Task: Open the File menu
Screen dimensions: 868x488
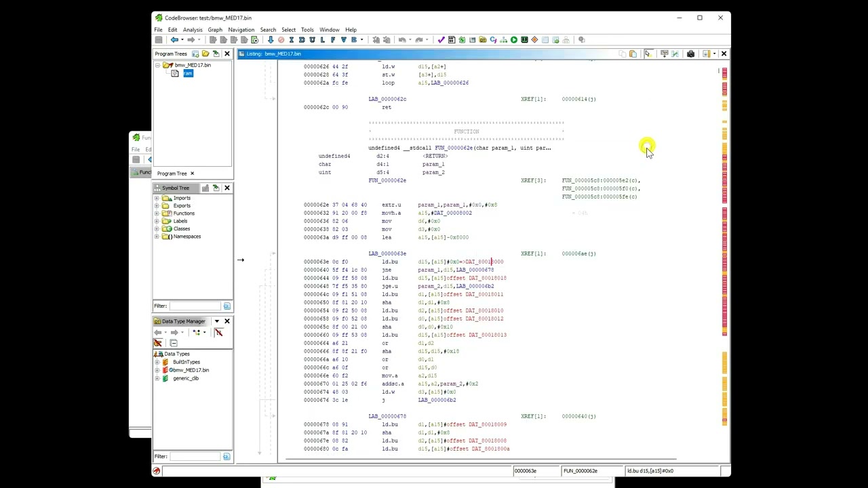Action: pyautogui.click(x=158, y=30)
